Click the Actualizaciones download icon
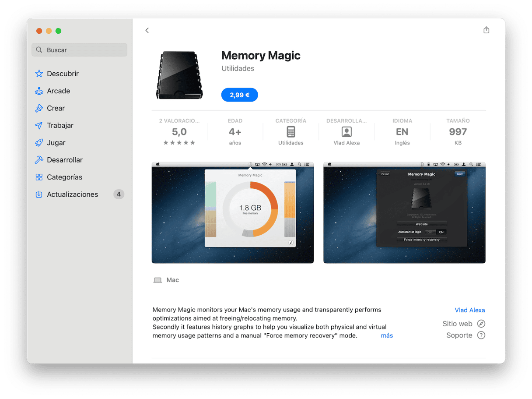 click(x=39, y=194)
